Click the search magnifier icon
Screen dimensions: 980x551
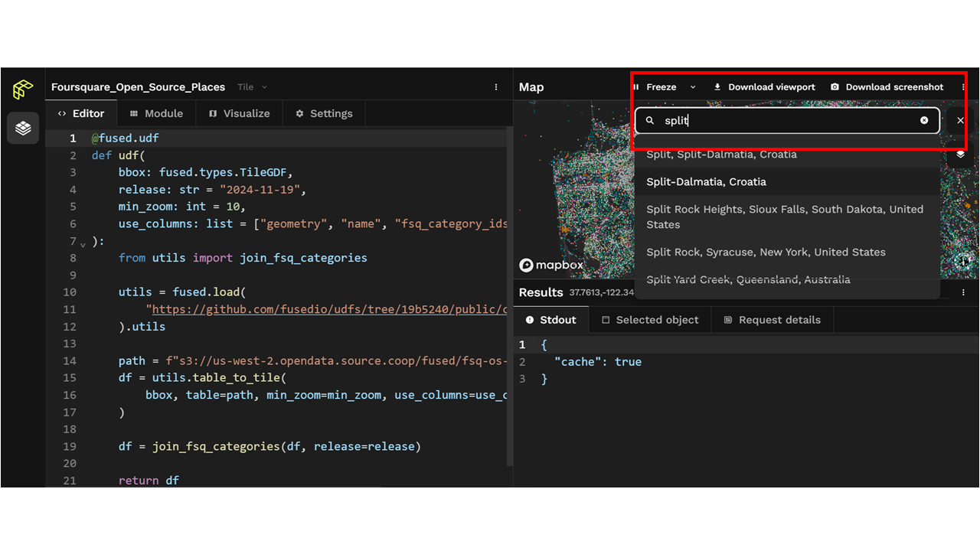(650, 121)
